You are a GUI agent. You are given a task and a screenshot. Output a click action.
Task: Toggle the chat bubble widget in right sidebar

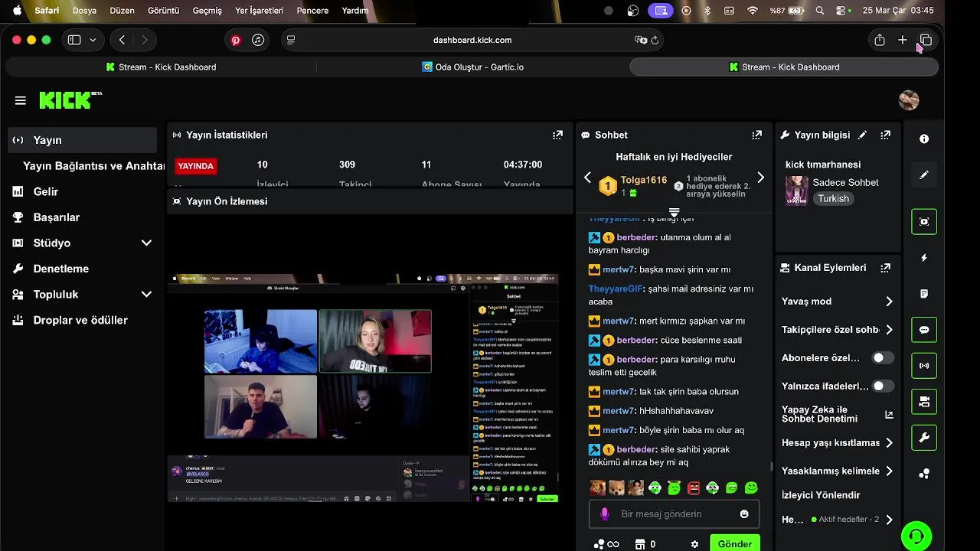tap(924, 330)
